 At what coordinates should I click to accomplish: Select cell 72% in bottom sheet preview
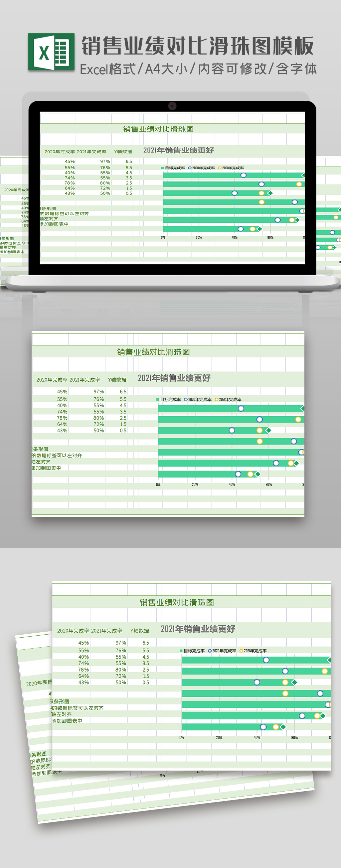click(121, 676)
